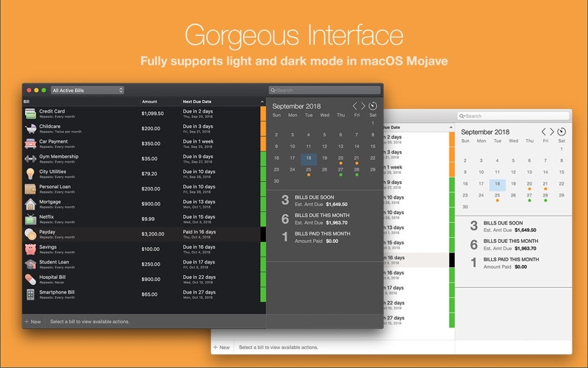This screenshot has height=368, width=588.
Task: Click the Childcare stroller icon
Action: pos(30,128)
